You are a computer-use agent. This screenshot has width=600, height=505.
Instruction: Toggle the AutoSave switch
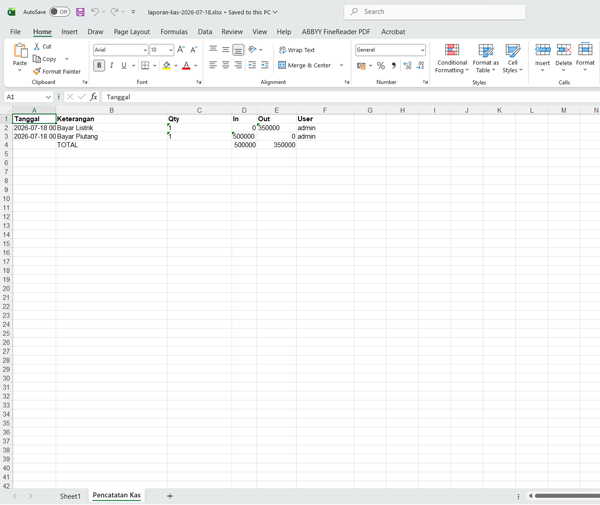click(x=59, y=12)
